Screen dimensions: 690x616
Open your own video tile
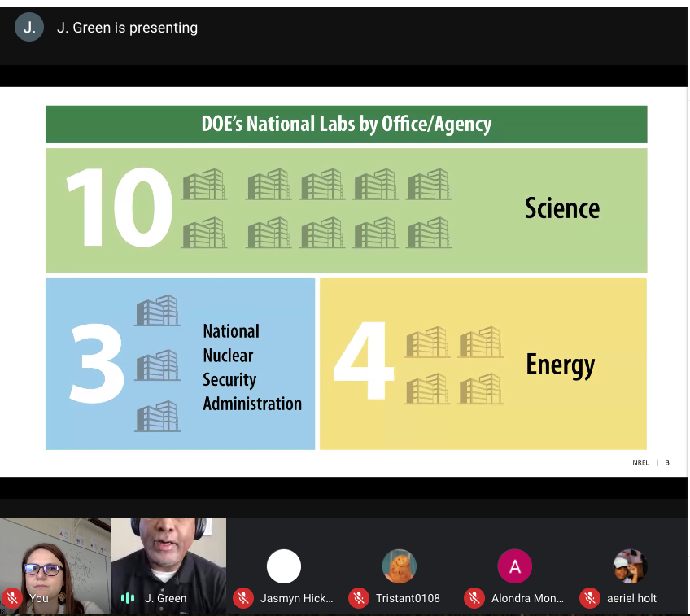[x=55, y=566]
